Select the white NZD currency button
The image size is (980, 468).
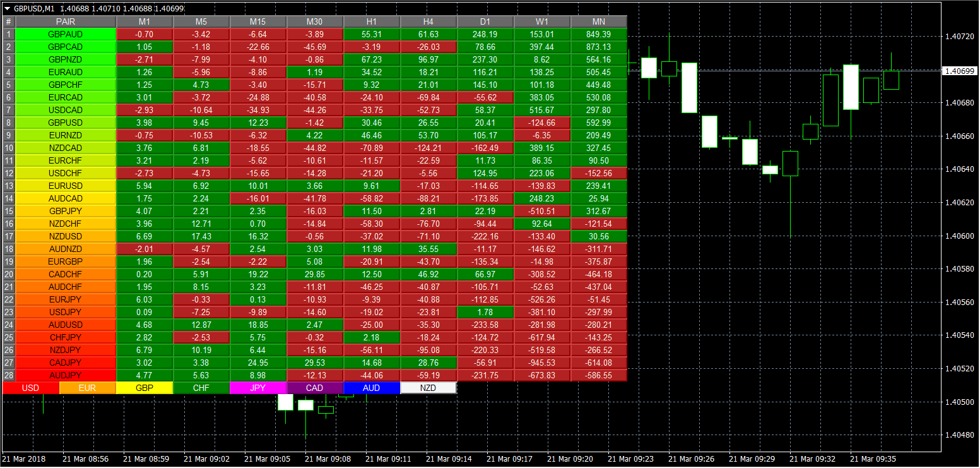point(428,388)
